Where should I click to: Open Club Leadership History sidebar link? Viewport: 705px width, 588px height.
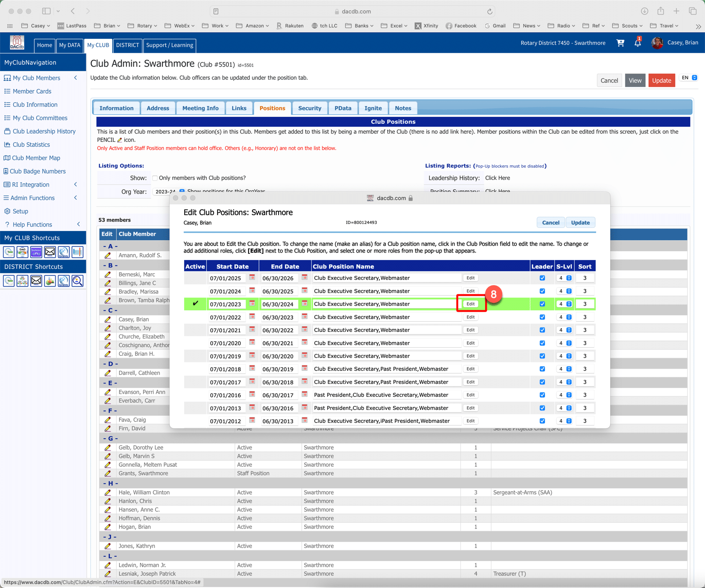click(x=44, y=131)
